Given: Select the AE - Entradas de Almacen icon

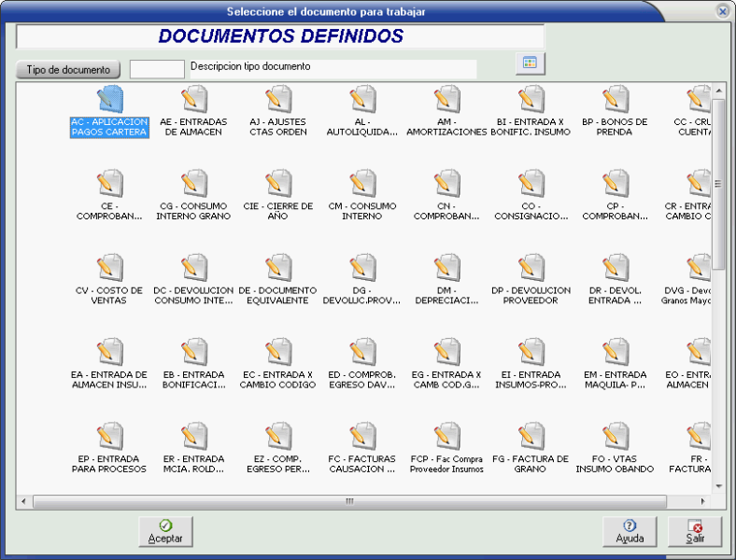Looking at the screenshot, I should point(193,99).
